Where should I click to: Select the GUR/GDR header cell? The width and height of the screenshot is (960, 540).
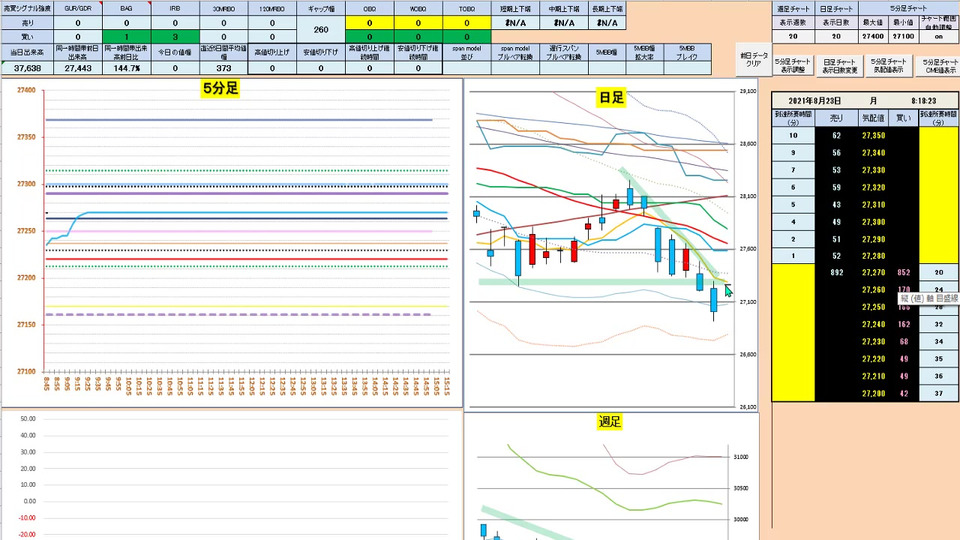click(x=78, y=9)
